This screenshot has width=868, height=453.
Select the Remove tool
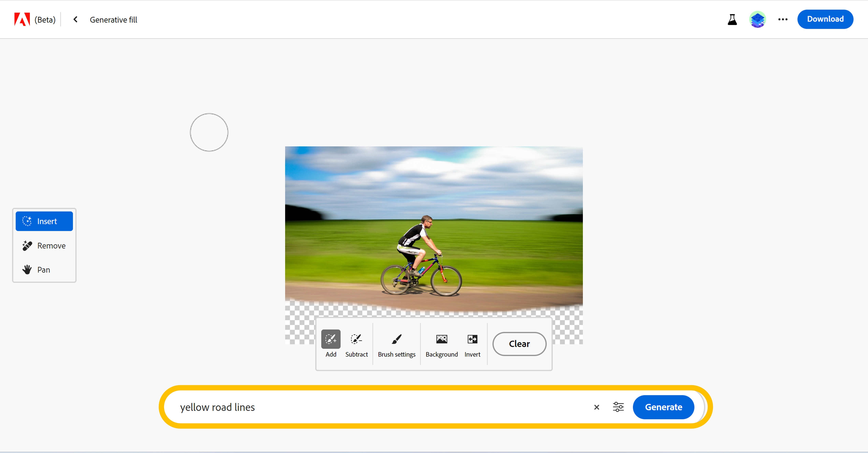coord(44,246)
